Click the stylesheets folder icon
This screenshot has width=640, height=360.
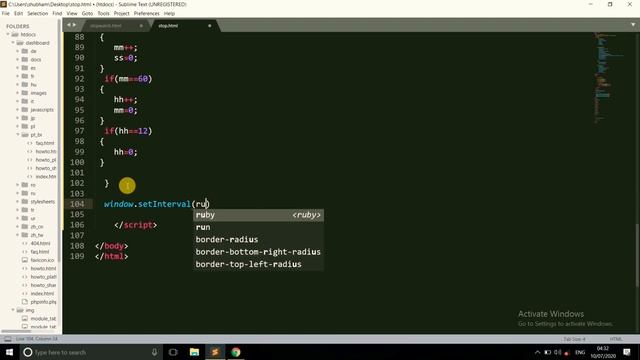(x=25, y=201)
